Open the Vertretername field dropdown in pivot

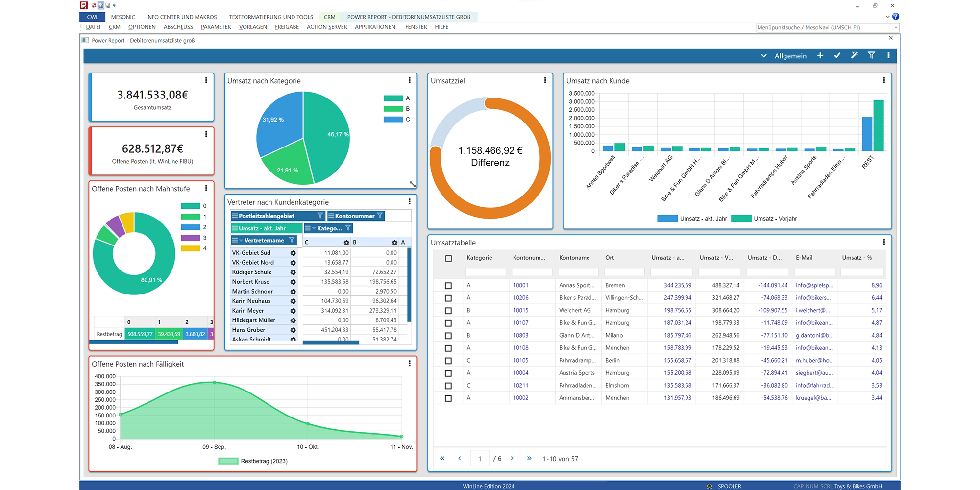pyautogui.click(x=241, y=240)
